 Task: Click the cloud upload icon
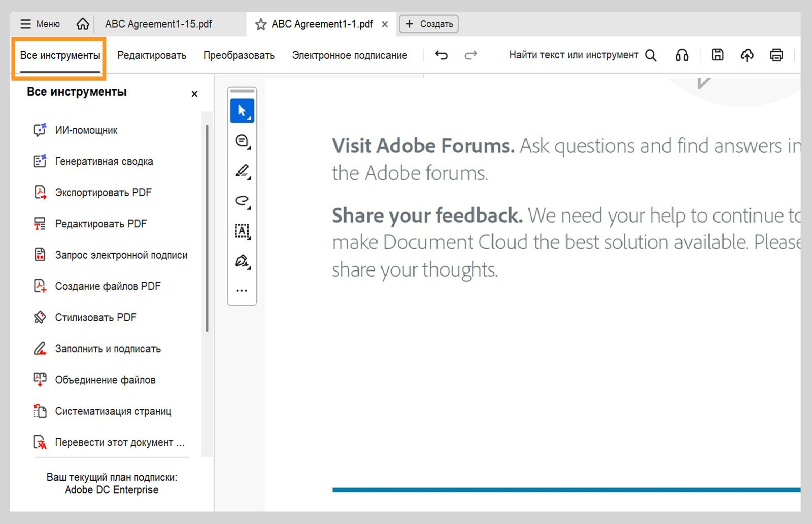[x=747, y=55]
